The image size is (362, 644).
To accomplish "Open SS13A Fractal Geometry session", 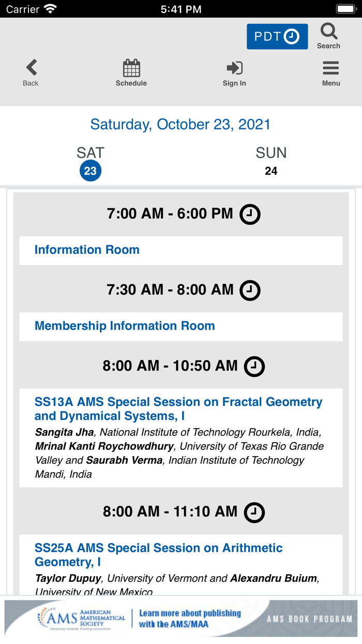I will (178, 409).
